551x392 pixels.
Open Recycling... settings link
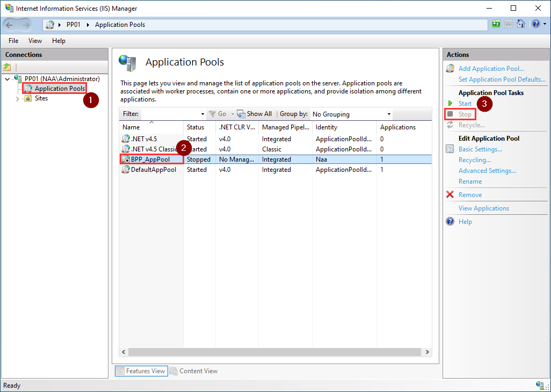(x=475, y=160)
